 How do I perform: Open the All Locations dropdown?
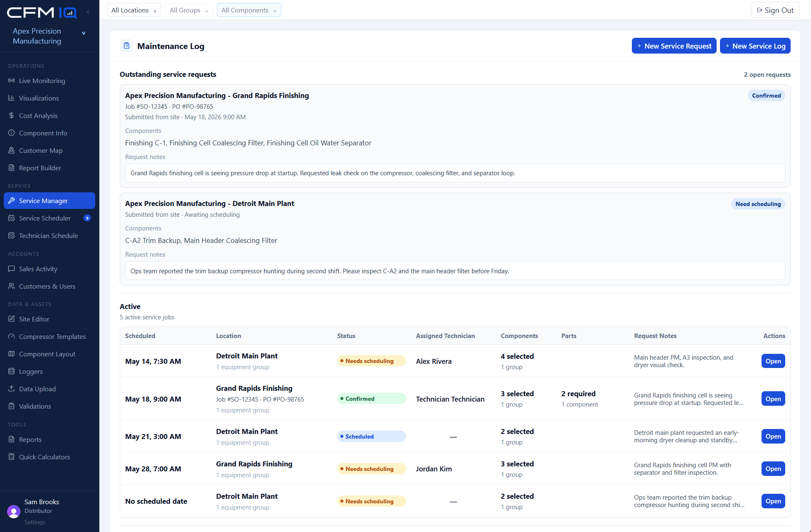[134, 10]
